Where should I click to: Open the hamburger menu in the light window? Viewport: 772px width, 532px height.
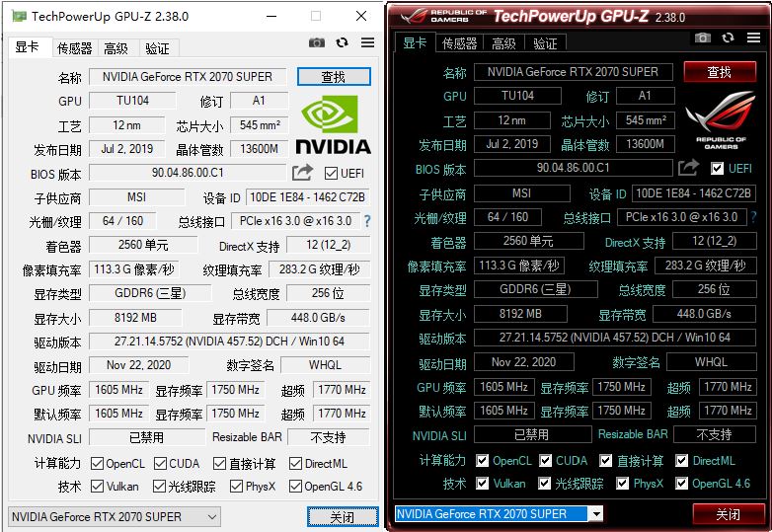click(x=367, y=43)
